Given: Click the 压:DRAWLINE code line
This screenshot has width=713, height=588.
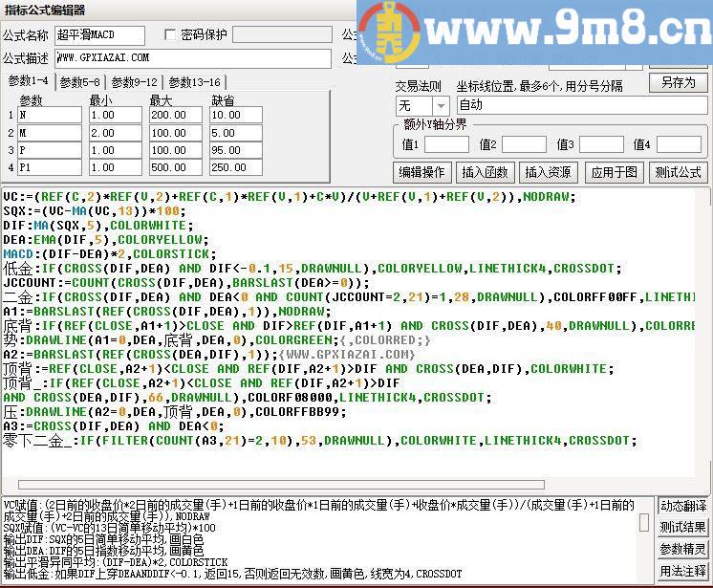Looking at the screenshot, I should (175, 412).
